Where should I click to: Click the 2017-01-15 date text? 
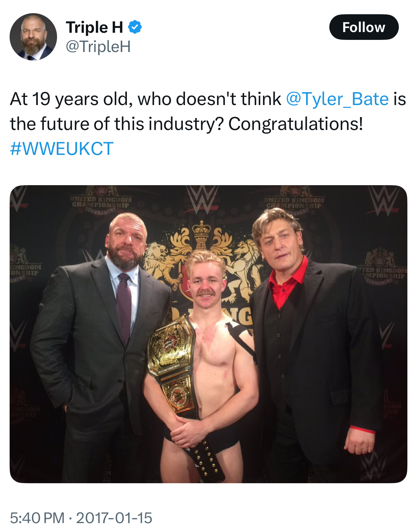tap(114, 518)
